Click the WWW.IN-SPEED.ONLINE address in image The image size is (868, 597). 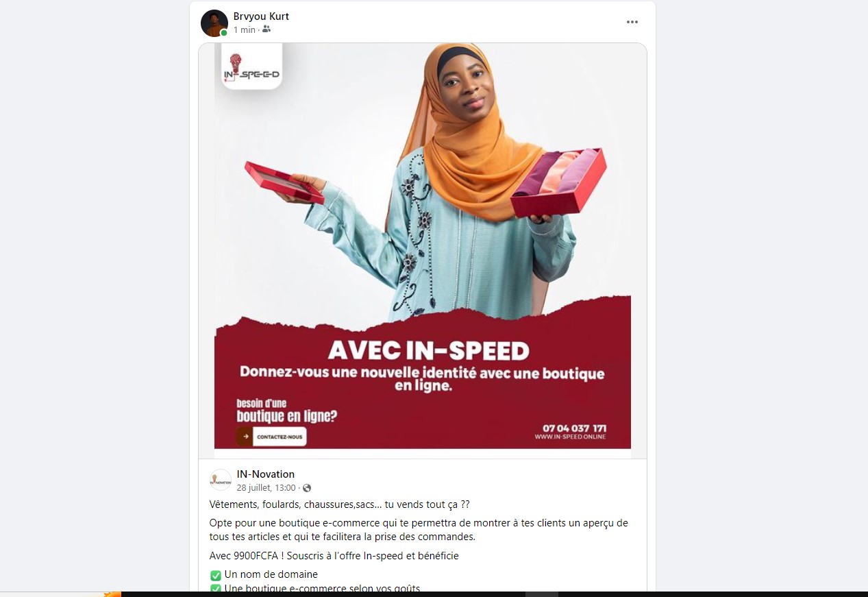click(x=570, y=437)
